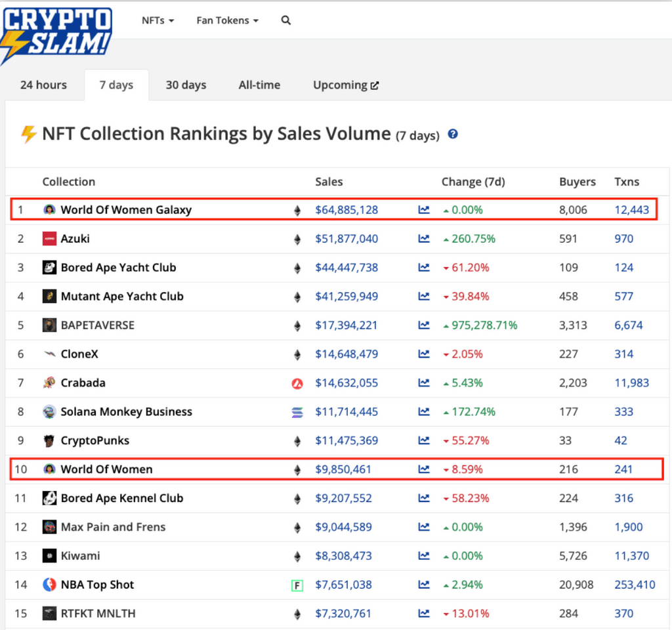Click transactions count 11,983
The width and height of the screenshot is (672, 630).
click(x=632, y=383)
